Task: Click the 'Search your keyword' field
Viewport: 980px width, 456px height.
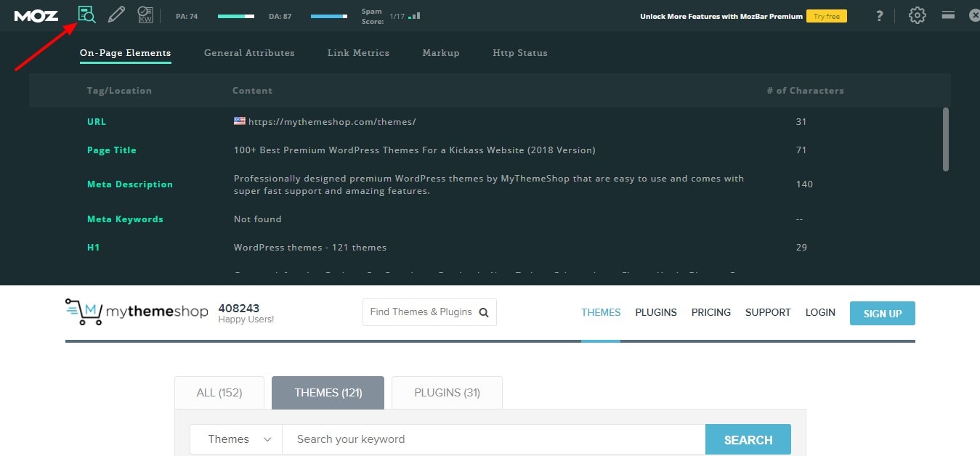Action: point(494,439)
